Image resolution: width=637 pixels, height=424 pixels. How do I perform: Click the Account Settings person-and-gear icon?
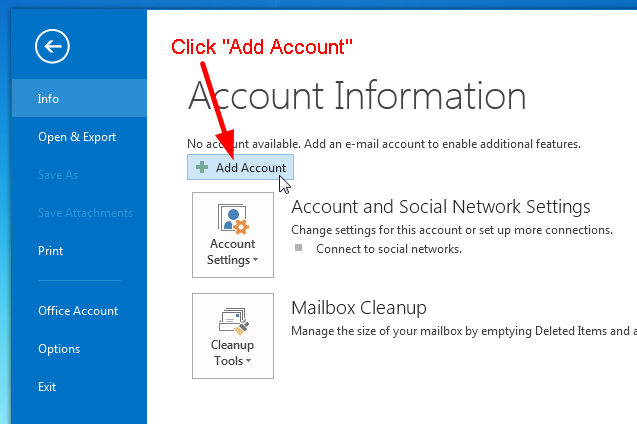pyautogui.click(x=232, y=219)
